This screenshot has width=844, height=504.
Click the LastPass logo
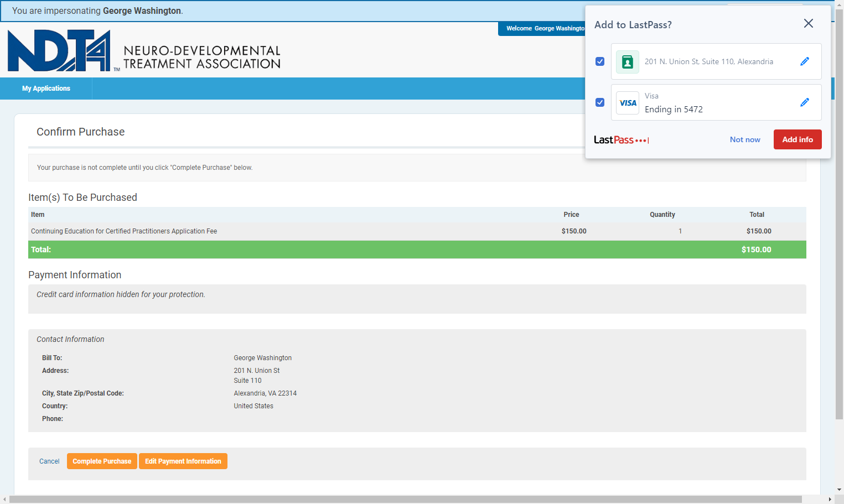pyautogui.click(x=621, y=140)
